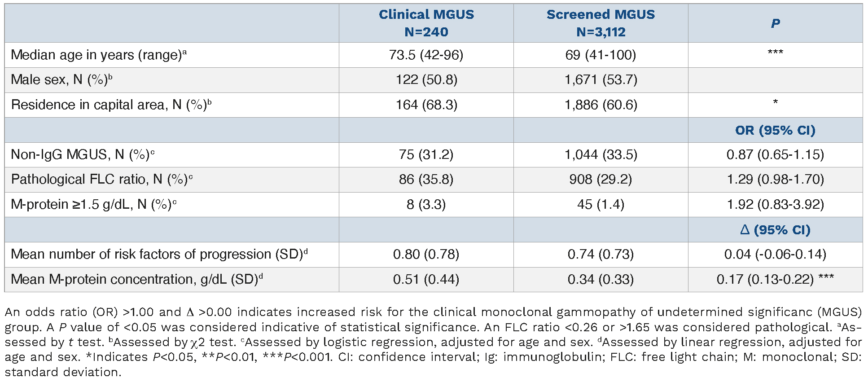Click the 908 (29.2) cell
The width and height of the screenshot is (868, 382).
tap(601, 180)
